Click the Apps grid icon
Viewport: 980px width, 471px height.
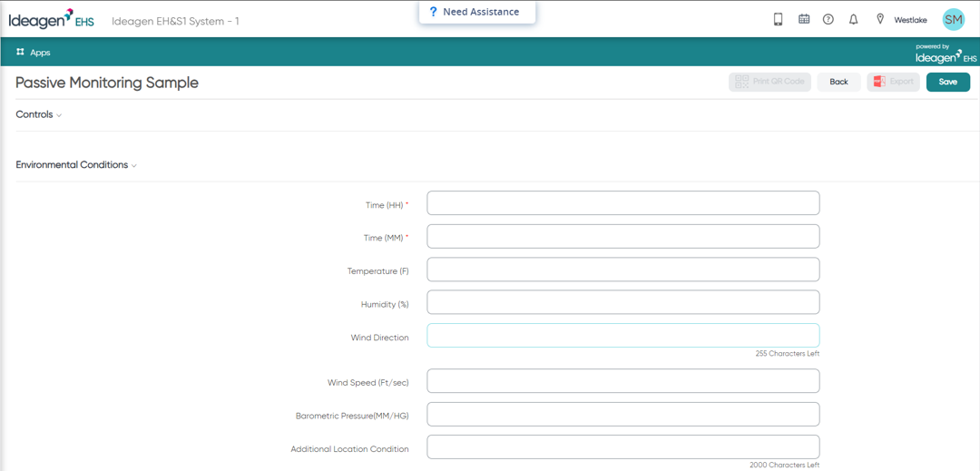pos(20,53)
